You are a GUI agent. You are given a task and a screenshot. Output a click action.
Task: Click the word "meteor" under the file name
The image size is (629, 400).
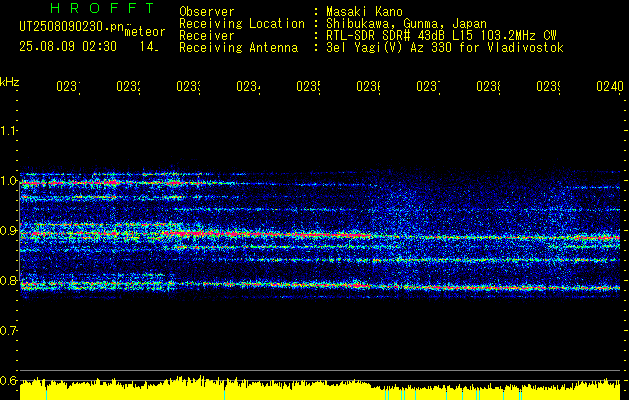[x=145, y=32]
